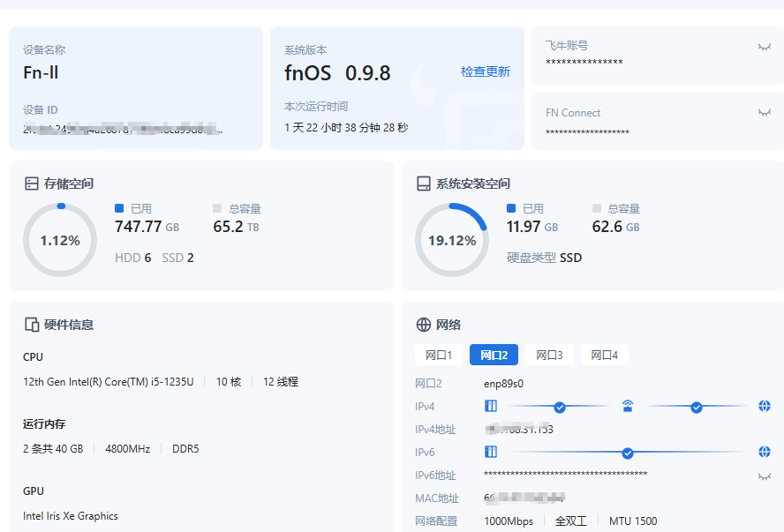Click the 系统安装空间 drive icon
This screenshot has width=784, height=532.
tap(424, 184)
